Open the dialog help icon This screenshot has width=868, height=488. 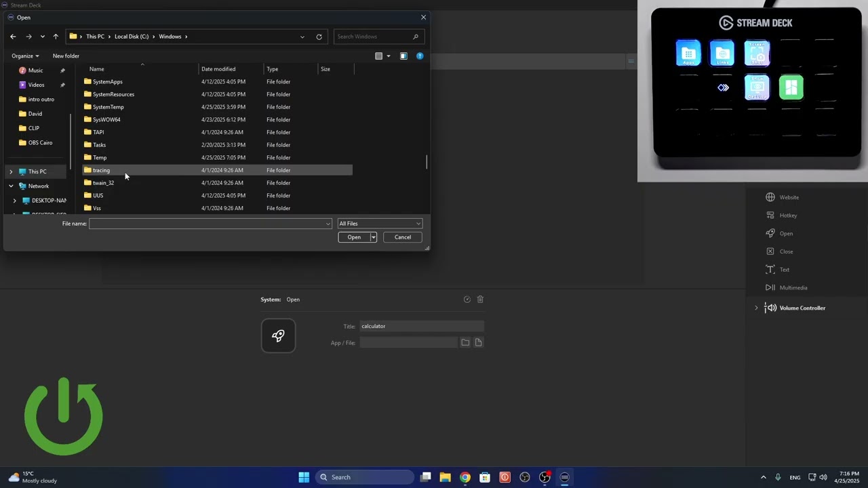click(420, 56)
